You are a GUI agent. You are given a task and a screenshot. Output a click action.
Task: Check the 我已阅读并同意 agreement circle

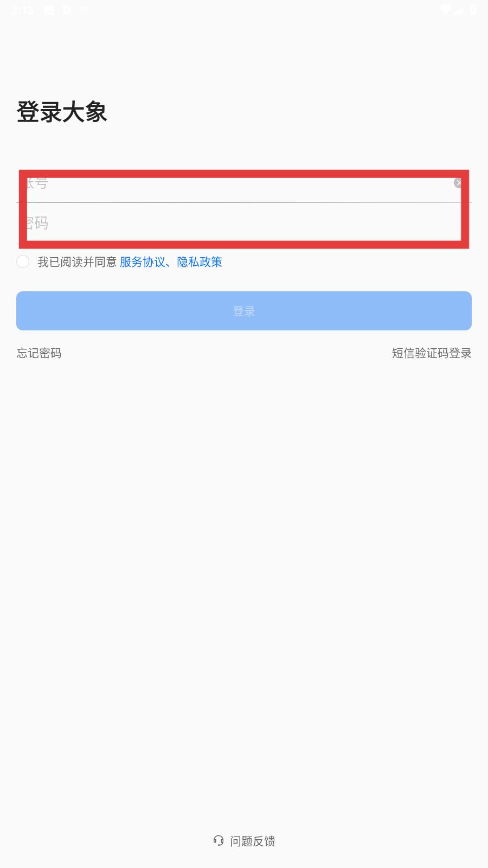pos(23,261)
